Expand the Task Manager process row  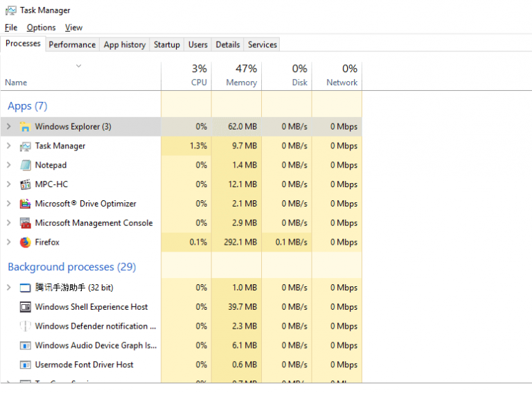(x=9, y=146)
